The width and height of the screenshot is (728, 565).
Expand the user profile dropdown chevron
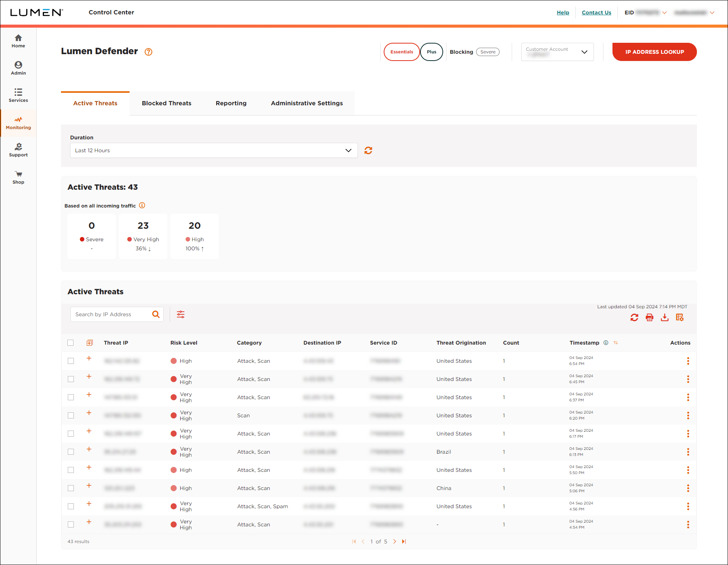[x=712, y=12]
